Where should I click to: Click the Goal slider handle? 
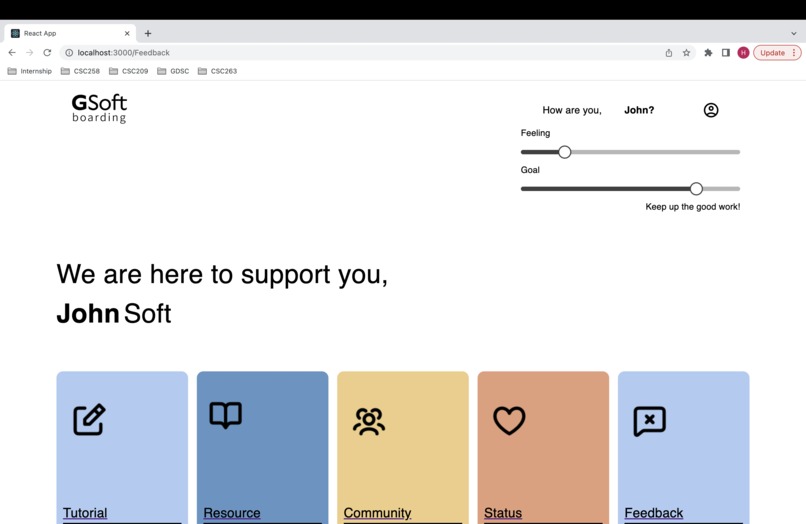pyautogui.click(x=696, y=189)
